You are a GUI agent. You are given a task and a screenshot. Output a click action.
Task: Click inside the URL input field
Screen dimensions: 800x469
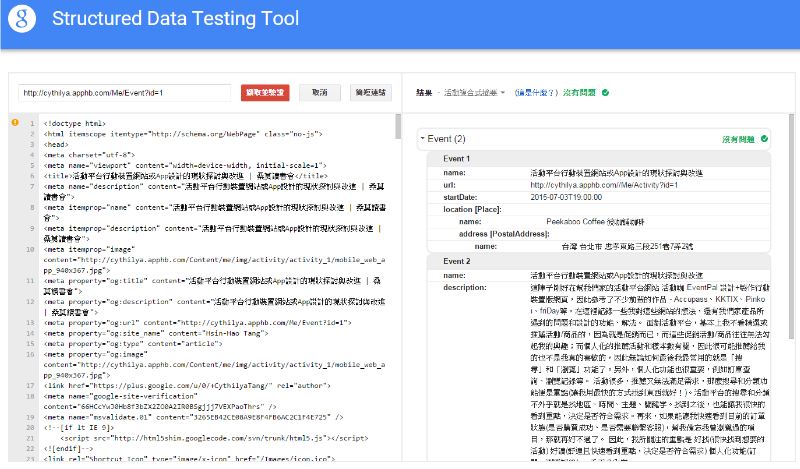click(124, 92)
